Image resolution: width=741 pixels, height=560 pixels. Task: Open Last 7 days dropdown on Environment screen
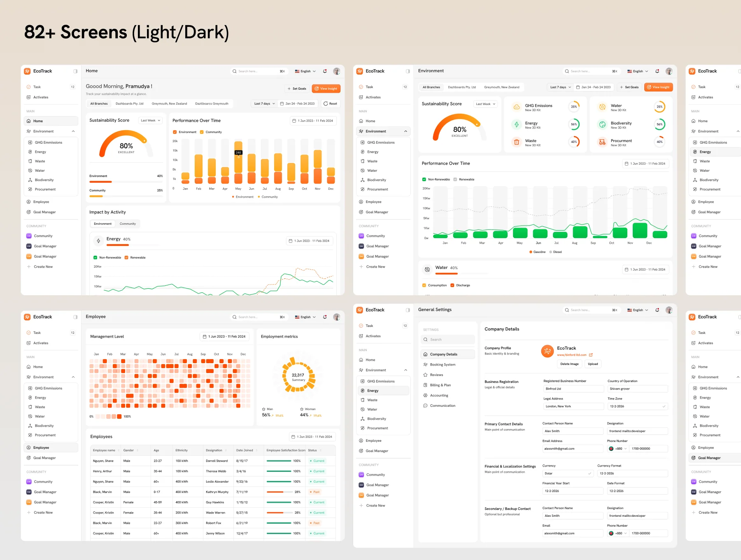point(560,87)
